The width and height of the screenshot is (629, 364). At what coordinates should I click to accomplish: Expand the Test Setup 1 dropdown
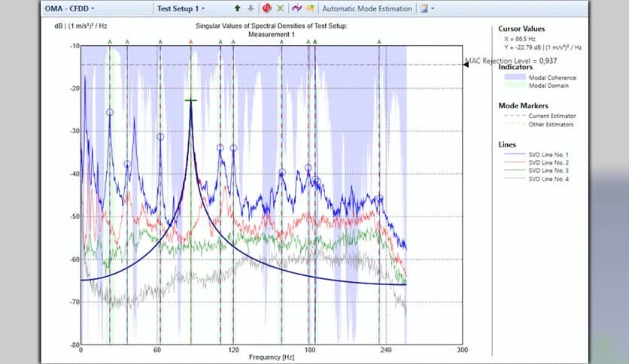(x=181, y=8)
